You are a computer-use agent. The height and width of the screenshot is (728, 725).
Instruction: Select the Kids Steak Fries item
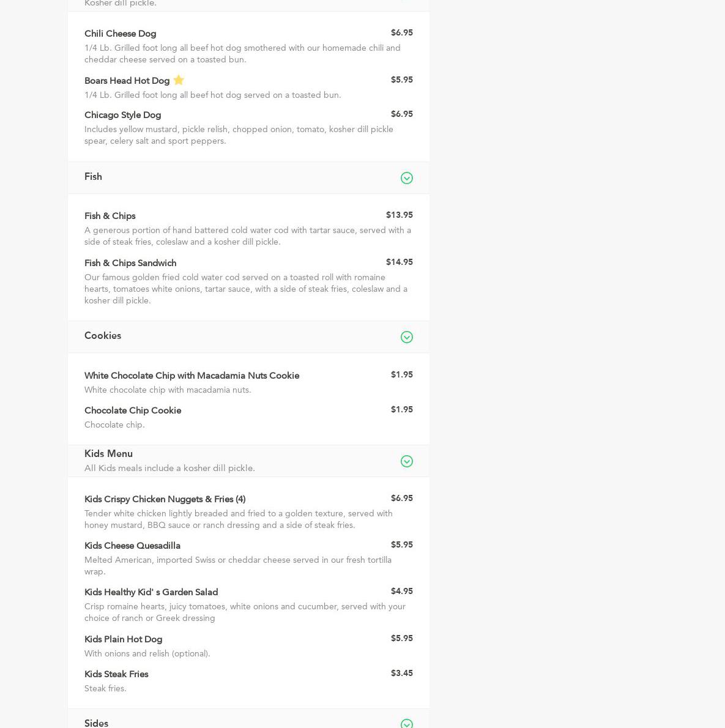116,674
